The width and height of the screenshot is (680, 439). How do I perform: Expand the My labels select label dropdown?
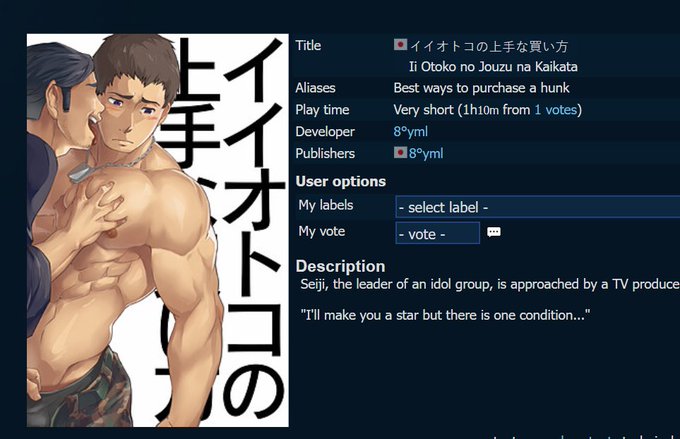pyautogui.click(x=537, y=207)
